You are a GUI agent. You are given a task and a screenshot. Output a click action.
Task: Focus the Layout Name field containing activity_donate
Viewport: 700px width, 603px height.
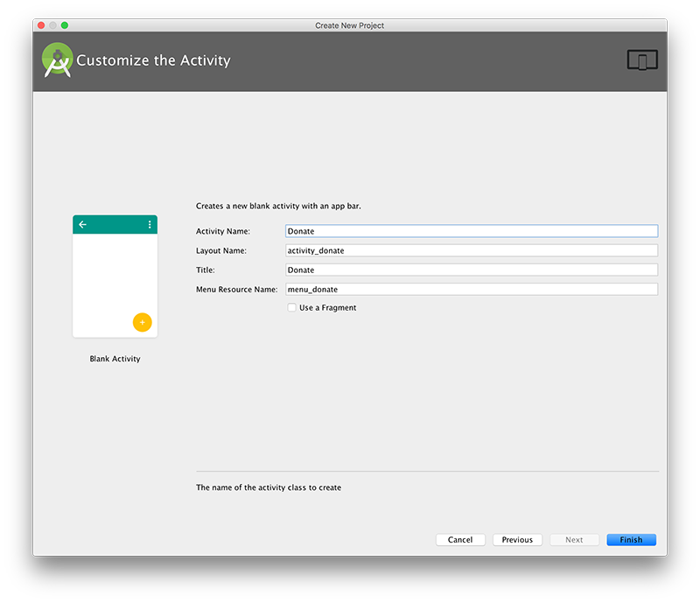coord(471,250)
